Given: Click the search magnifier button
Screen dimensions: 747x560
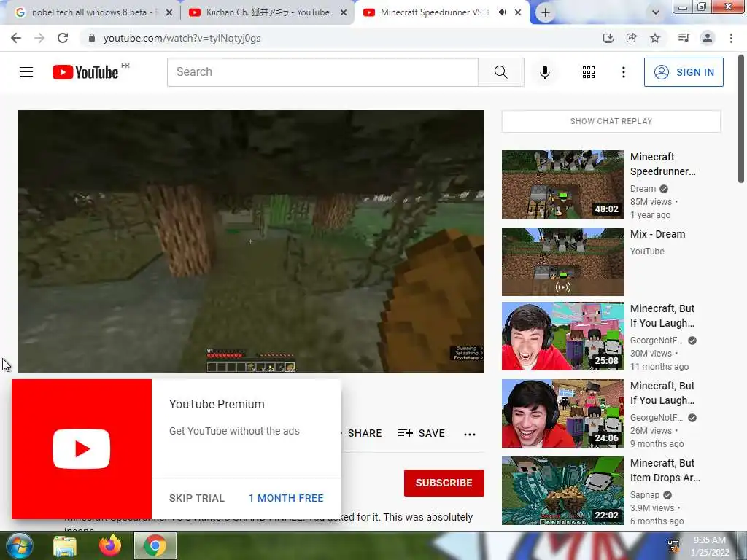Looking at the screenshot, I should coord(500,72).
